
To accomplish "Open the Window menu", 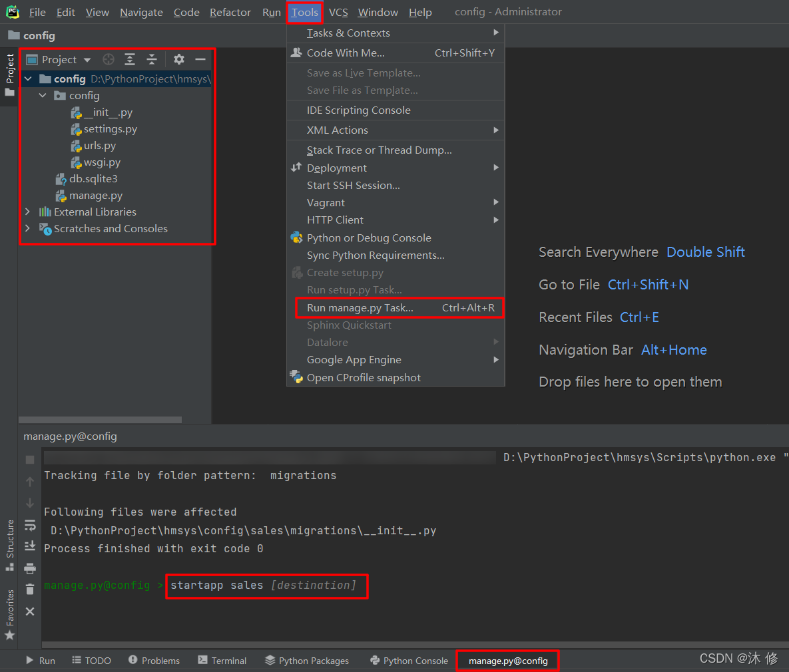I will point(378,12).
